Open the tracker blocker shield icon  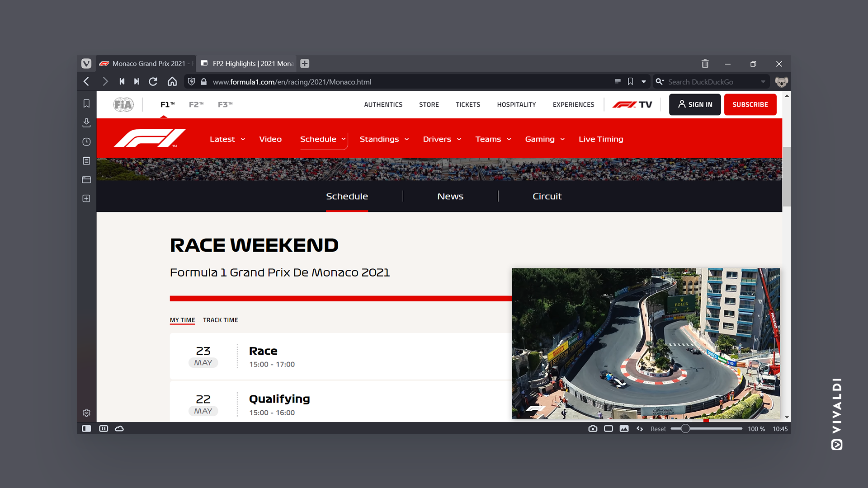(191, 82)
